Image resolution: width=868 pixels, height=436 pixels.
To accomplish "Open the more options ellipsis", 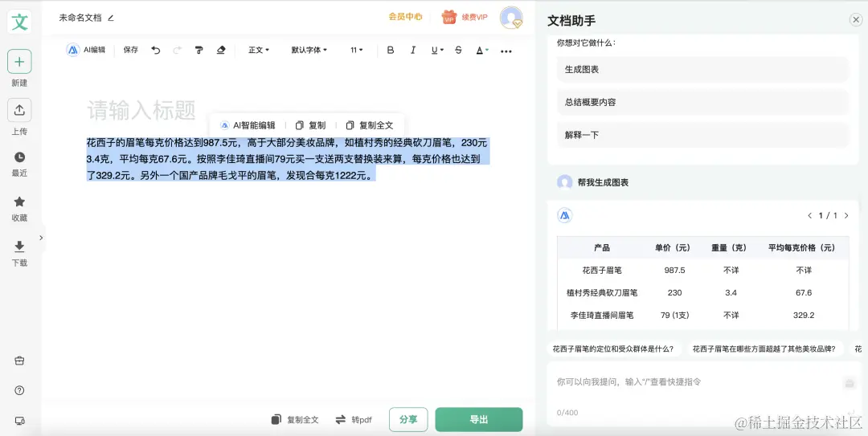I will click(x=506, y=51).
